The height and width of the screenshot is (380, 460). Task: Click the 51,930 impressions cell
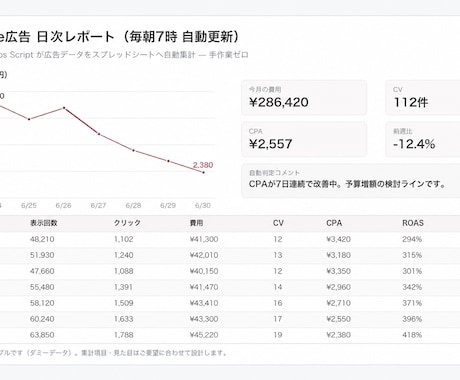tap(42, 255)
